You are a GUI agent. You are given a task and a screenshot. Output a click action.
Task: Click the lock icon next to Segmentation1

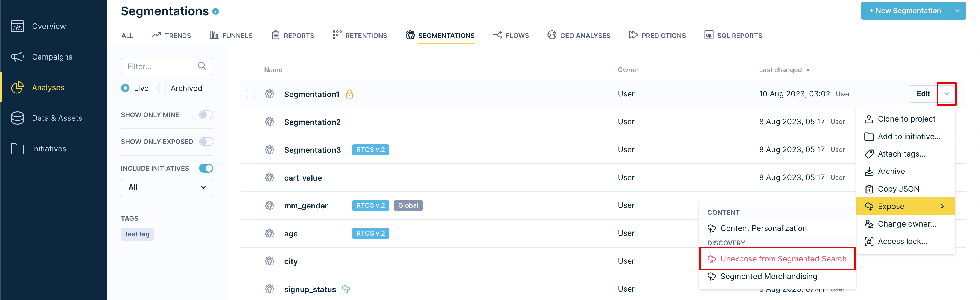[x=349, y=94]
